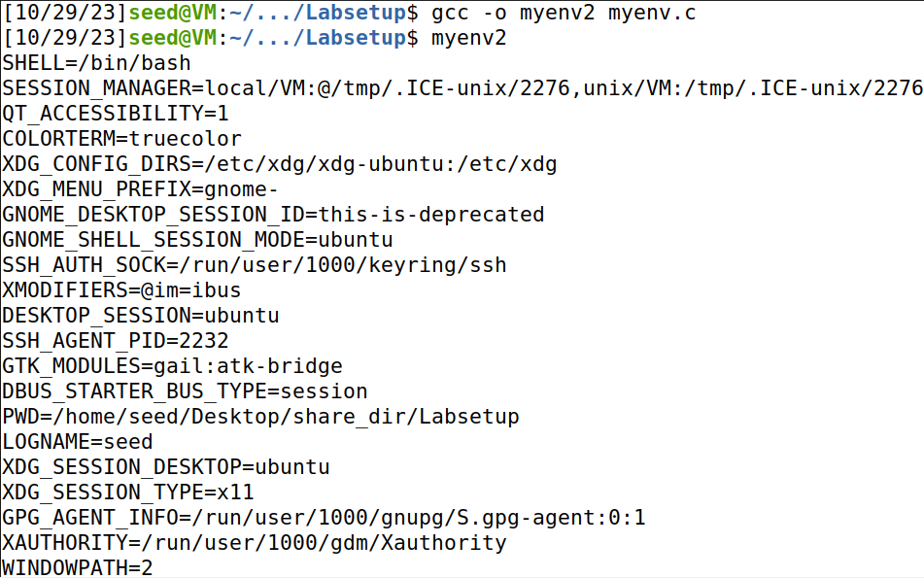The image size is (924, 578).
Task: Click the XDG_CONFIG_DIRS line
Action: 280,164
